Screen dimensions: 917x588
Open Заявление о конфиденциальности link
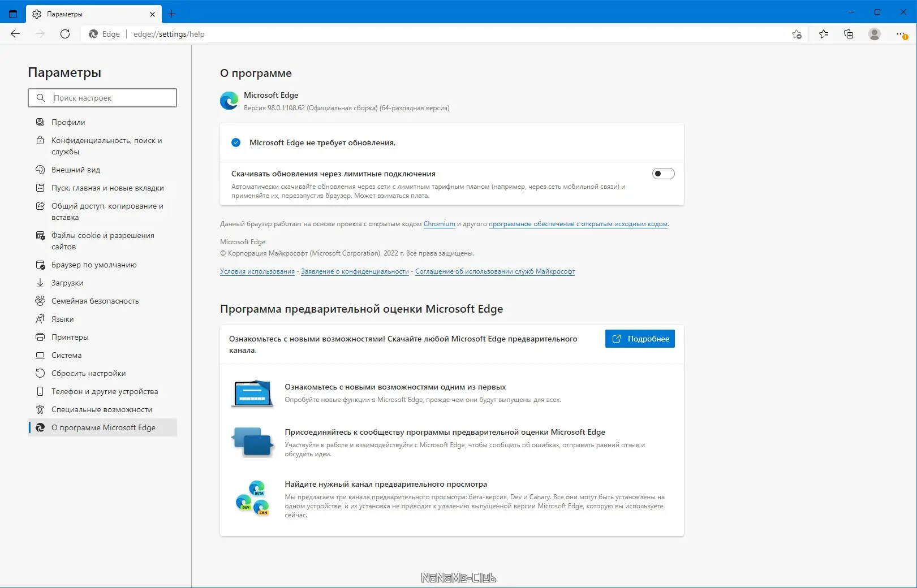355,271
